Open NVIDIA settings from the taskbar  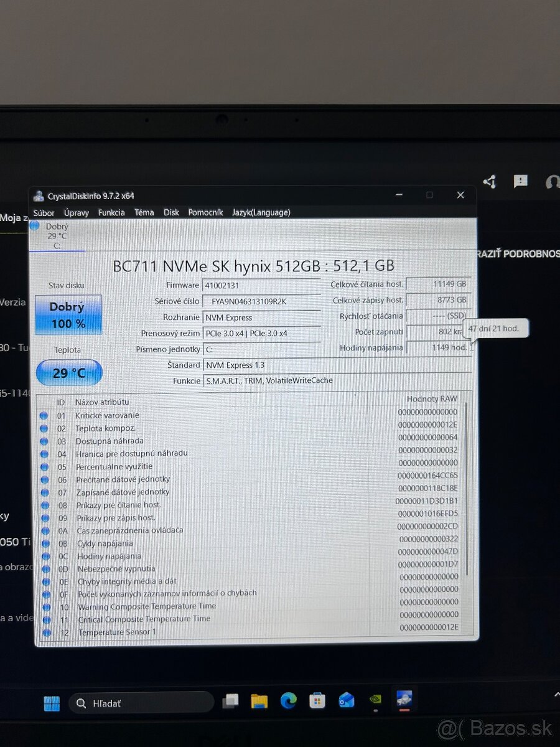click(375, 700)
